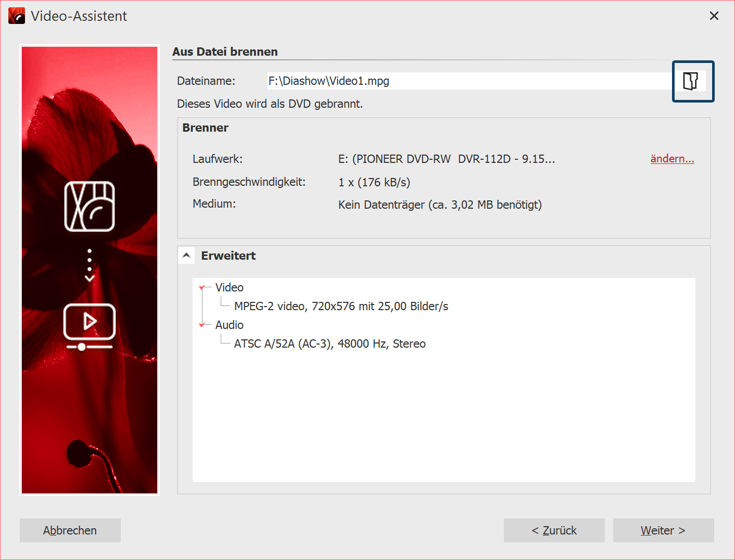The width and height of the screenshot is (735, 560).
Task: Go back with the Zurück button
Action: 554,530
